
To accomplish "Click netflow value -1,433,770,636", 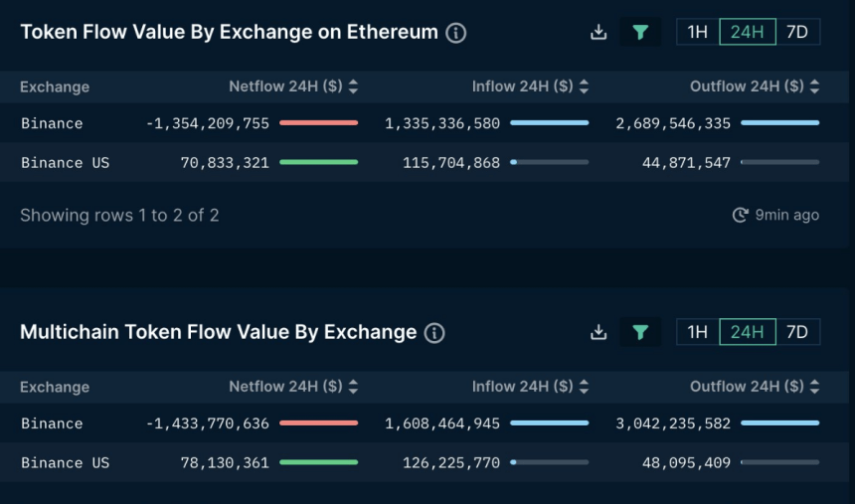I will 207,423.
